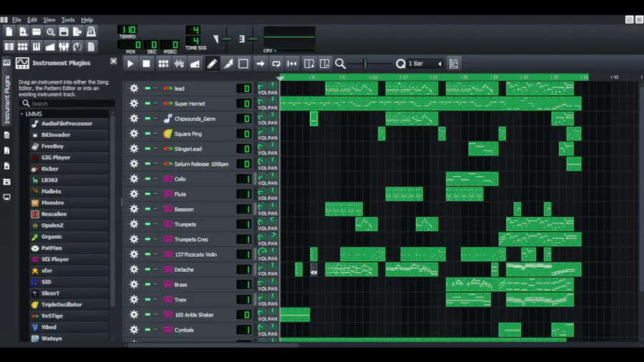
Task: Mute the Detache track
Action: click(x=147, y=269)
